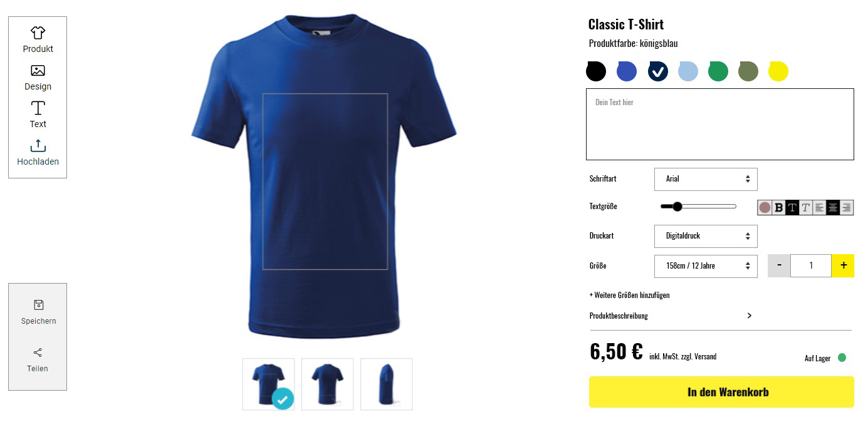This screenshot has height=427, width=868.
Task: Choose the yellow product color swatch
Action: [x=778, y=71]
